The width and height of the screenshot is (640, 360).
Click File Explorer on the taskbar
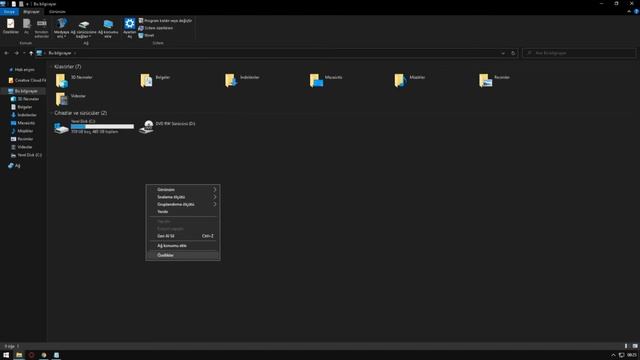coord(19,355)
